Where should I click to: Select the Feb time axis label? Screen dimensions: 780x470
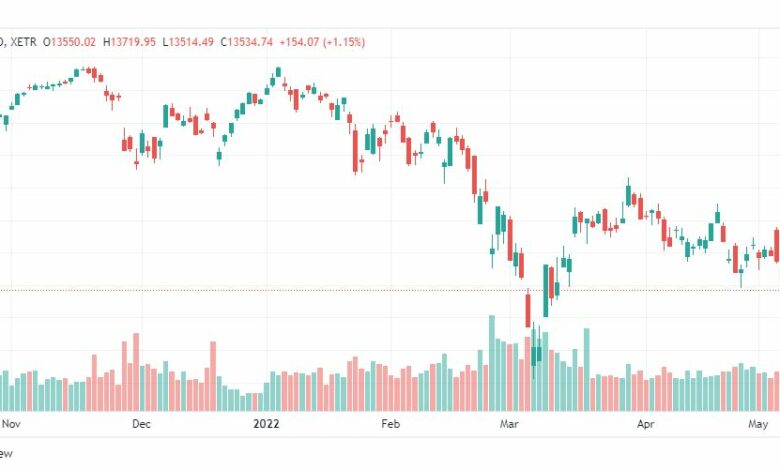click(x=390, y=424)
